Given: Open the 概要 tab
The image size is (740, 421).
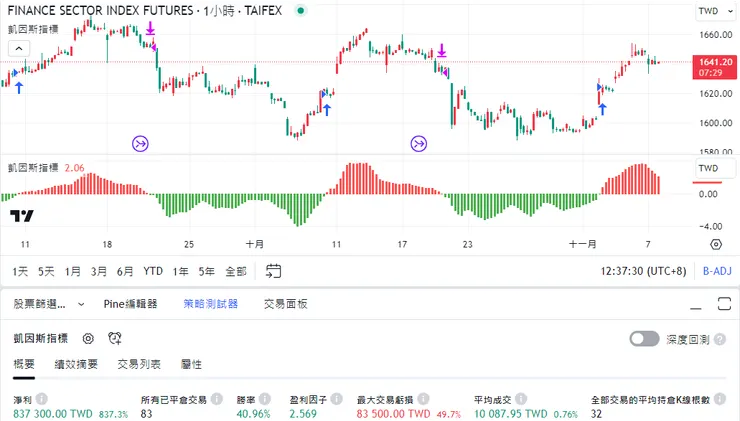Looking at the screenshot, I should tap(24, 364).
